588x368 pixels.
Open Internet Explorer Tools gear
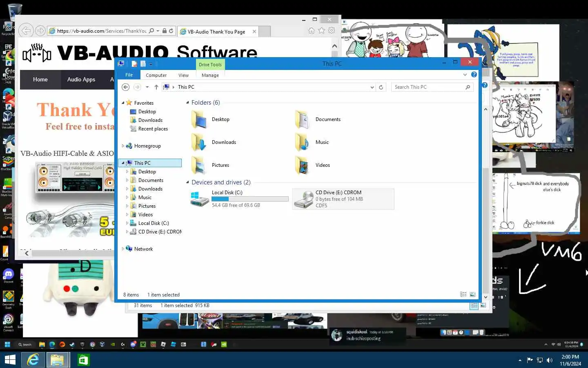[x=332, y=31]
